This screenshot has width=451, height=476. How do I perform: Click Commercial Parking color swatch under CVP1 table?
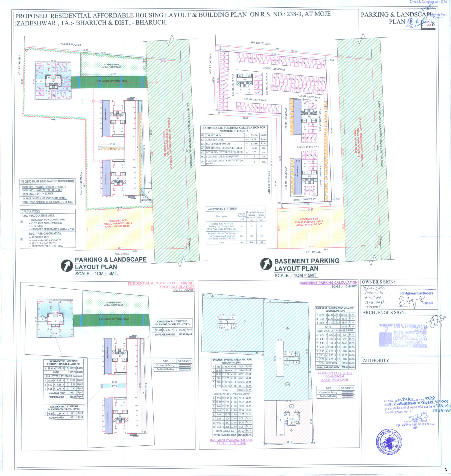pyautogui.click(x=184, y=365)
